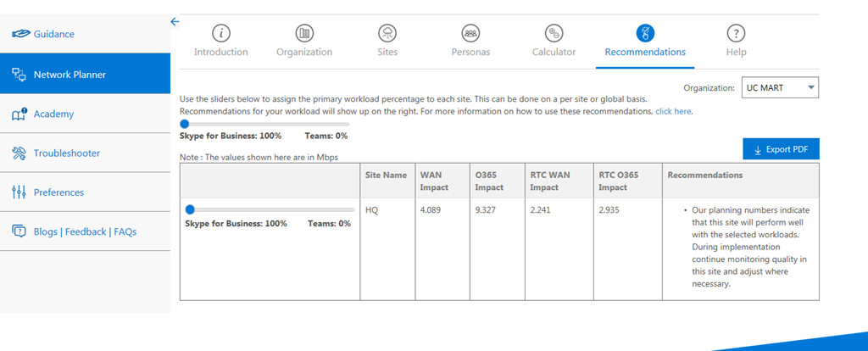Click the Help question mark icon
This screenshot has height=351, width=868.
click(736, 33)
